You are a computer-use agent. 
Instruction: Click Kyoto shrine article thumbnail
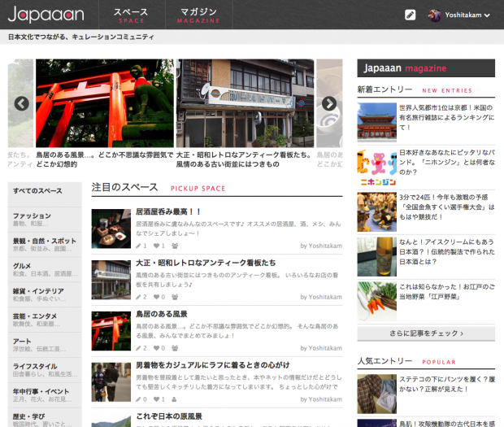[376, 122]
